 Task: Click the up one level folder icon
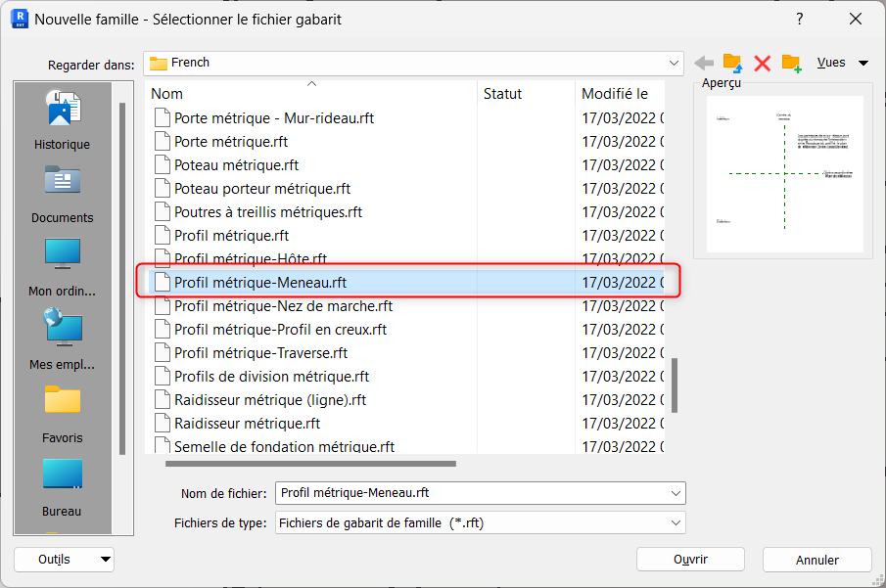pos(732,63)
